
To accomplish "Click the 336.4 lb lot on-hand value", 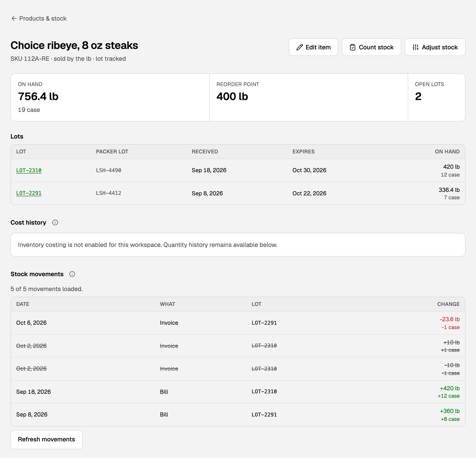I will coord(449,190).
